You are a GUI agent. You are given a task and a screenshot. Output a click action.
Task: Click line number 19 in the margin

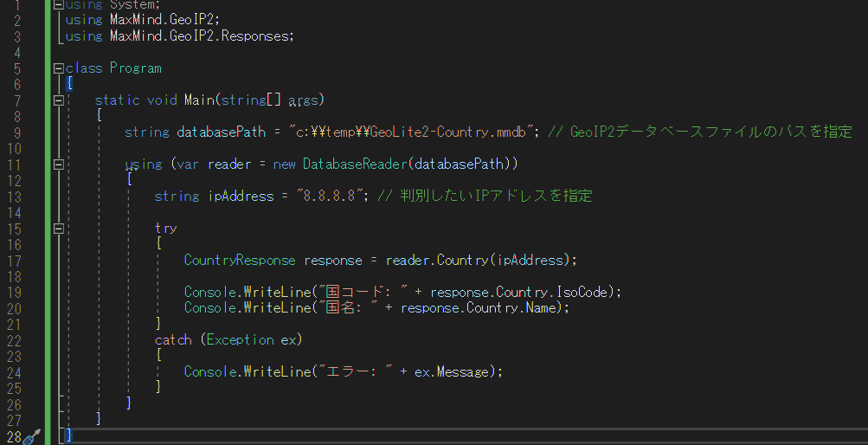click(14, 293)
